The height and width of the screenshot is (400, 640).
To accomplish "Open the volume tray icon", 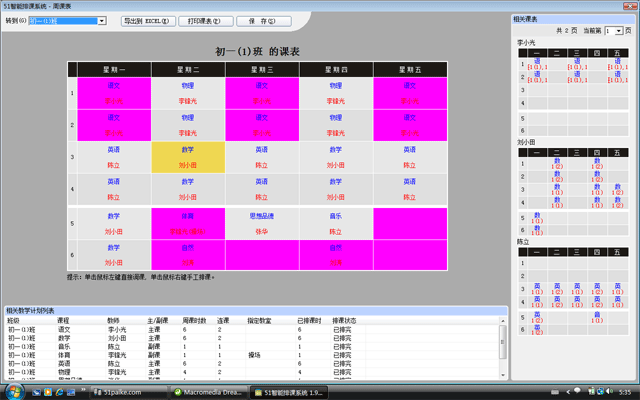I will tap(609, 391).
